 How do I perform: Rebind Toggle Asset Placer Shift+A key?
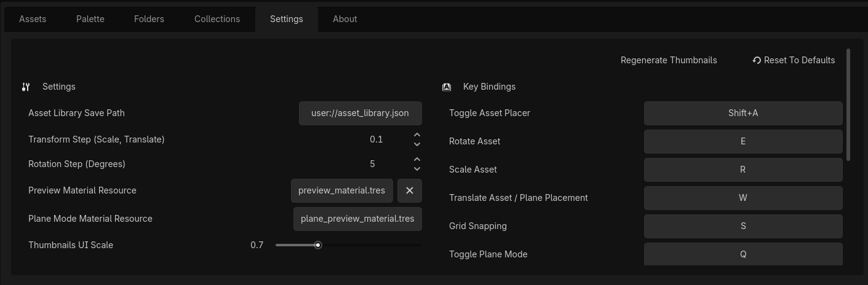coord(743,113)
